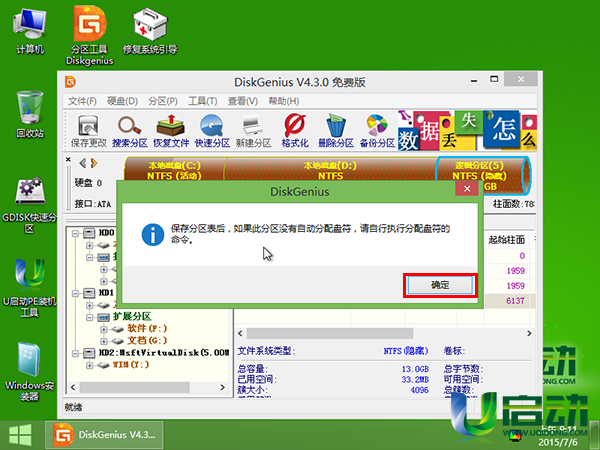Click DiskGenius V4.3 taskbar button

click(104, 435)
